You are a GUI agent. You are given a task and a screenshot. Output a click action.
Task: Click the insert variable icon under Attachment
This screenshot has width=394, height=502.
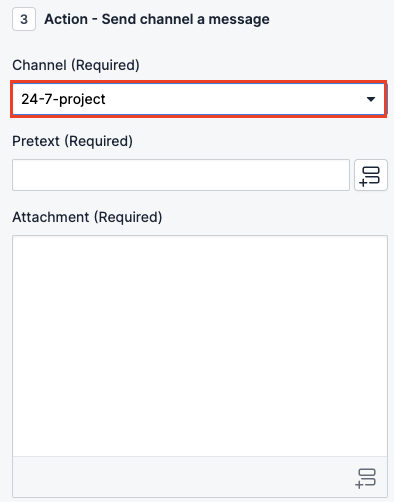point(366,478)
